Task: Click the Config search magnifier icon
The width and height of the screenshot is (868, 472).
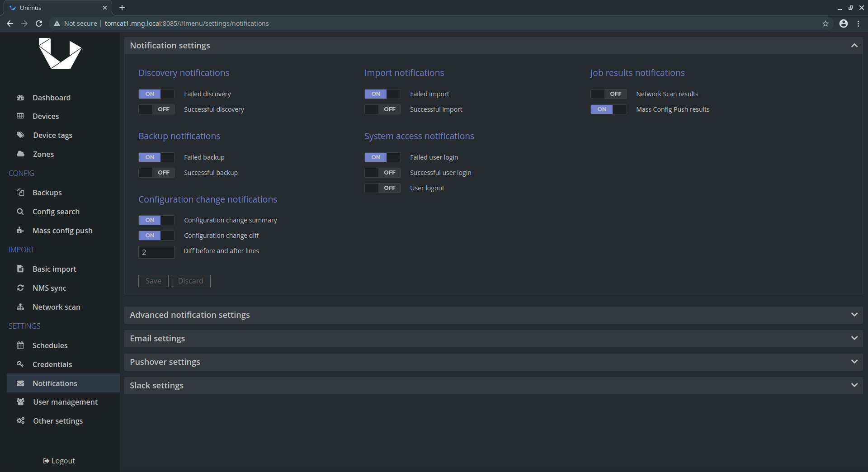Action: (20, 212)
